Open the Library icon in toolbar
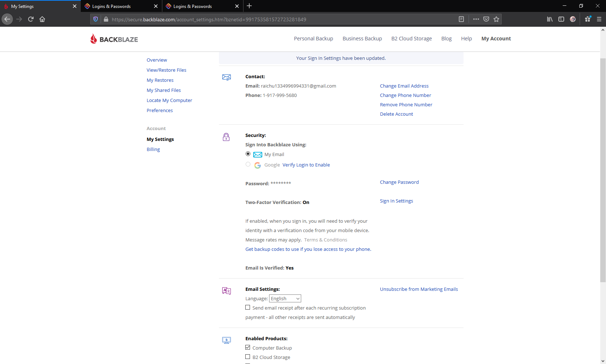606x364 pixels. pos(550,19)
